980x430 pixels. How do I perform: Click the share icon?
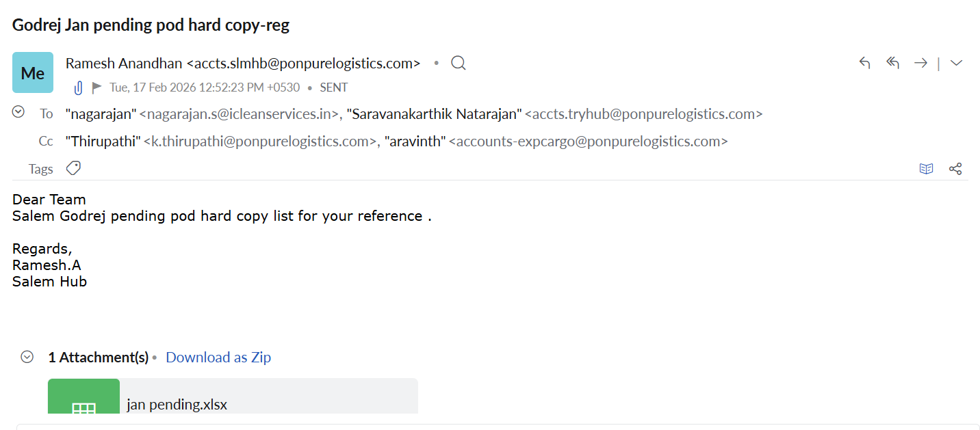pos(955,169)
